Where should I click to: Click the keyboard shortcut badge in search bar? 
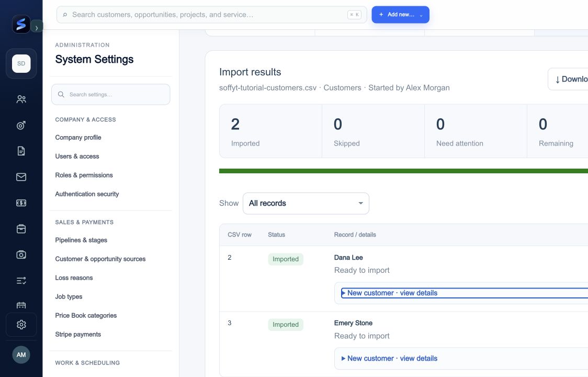(x=354, y=15)
